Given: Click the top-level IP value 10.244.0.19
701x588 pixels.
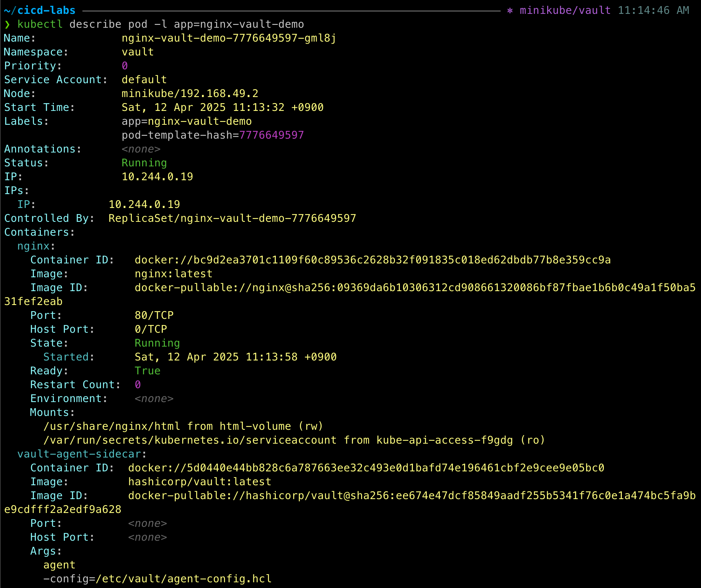Looking at the screenshot, I should (x=157, y=177).
